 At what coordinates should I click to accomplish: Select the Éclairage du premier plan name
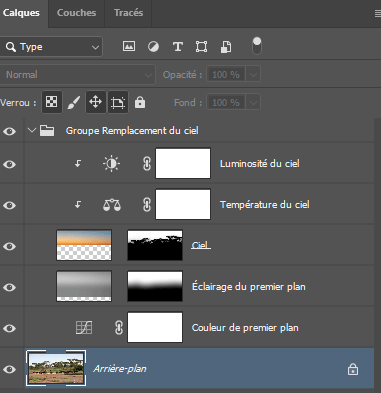(x=249, y=287)
